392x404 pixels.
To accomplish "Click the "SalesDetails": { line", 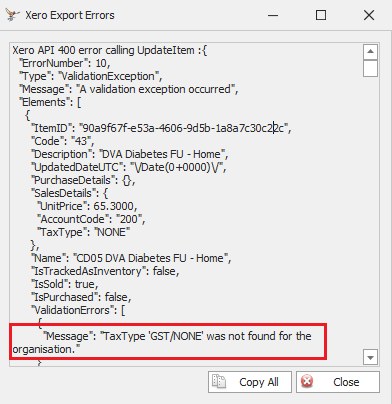I will pos(70,193).
